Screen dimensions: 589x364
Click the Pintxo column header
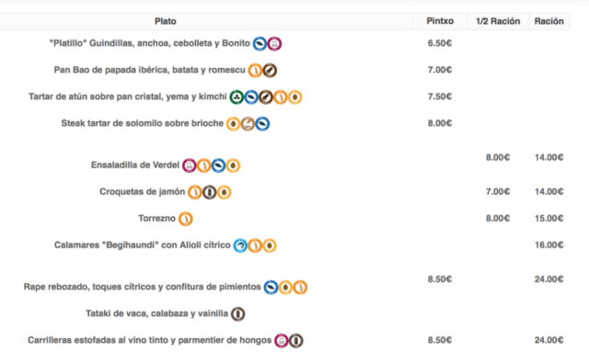click(x=440, y=21)
